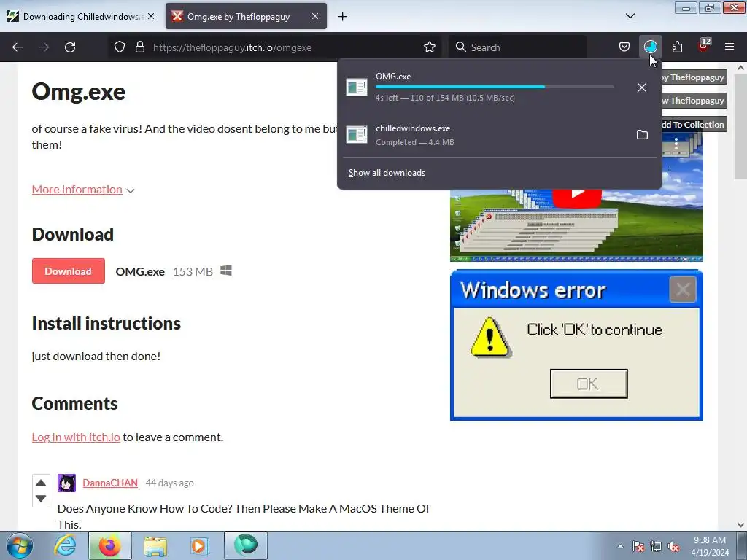
Task: Open a new browser tab
Action: click(x=342, y=17)
